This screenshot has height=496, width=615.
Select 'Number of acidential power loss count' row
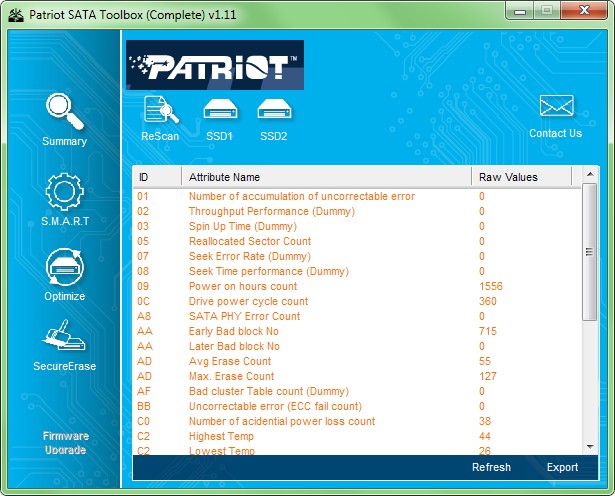[x=357, y=421]
